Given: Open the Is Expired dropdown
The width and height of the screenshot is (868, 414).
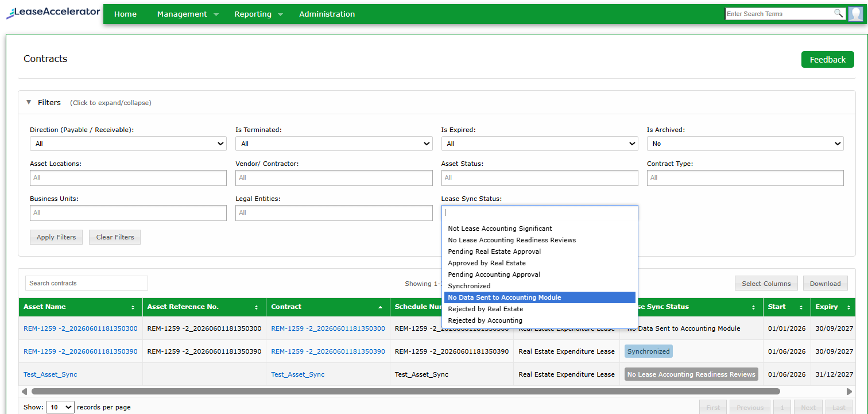Looking at the screenshot, I should coord(540,144).
